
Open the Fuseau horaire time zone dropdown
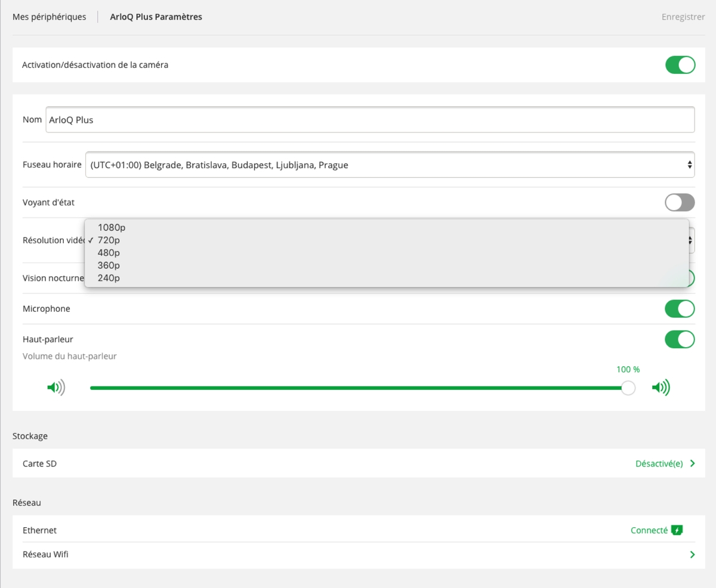tap(390, 165)
